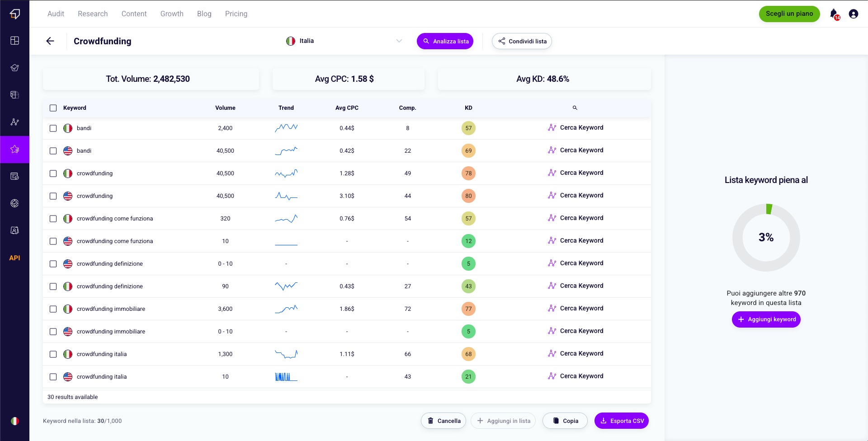
Task: Open the graduation cap sidebar icon
Action: point(14,68)
